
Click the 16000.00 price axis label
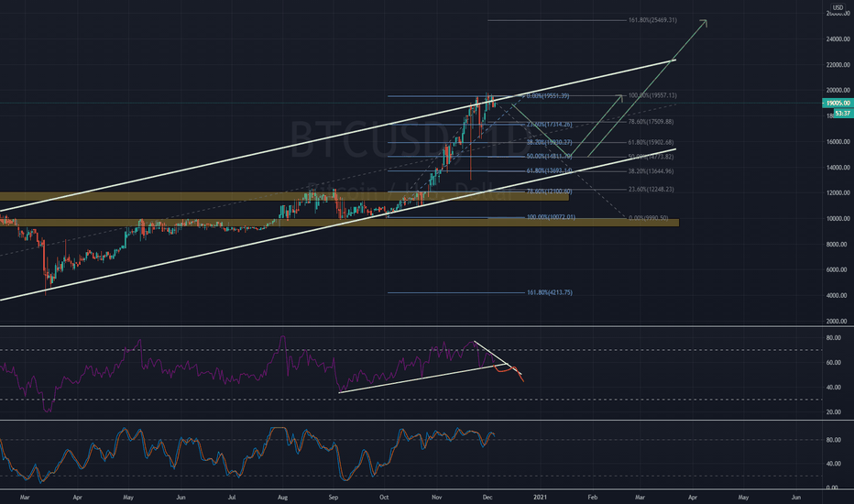[x=838, y=142]
